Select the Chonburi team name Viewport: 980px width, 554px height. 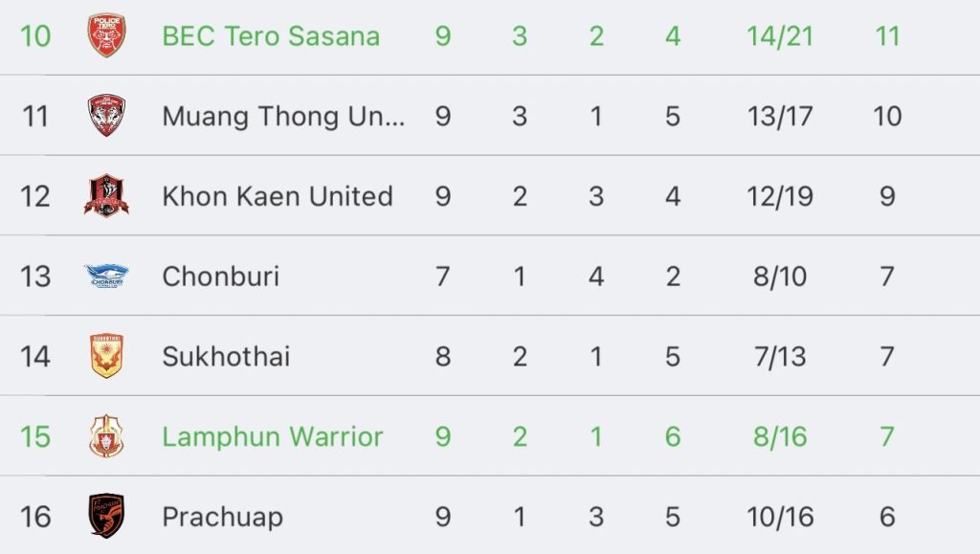coord(221,277)
